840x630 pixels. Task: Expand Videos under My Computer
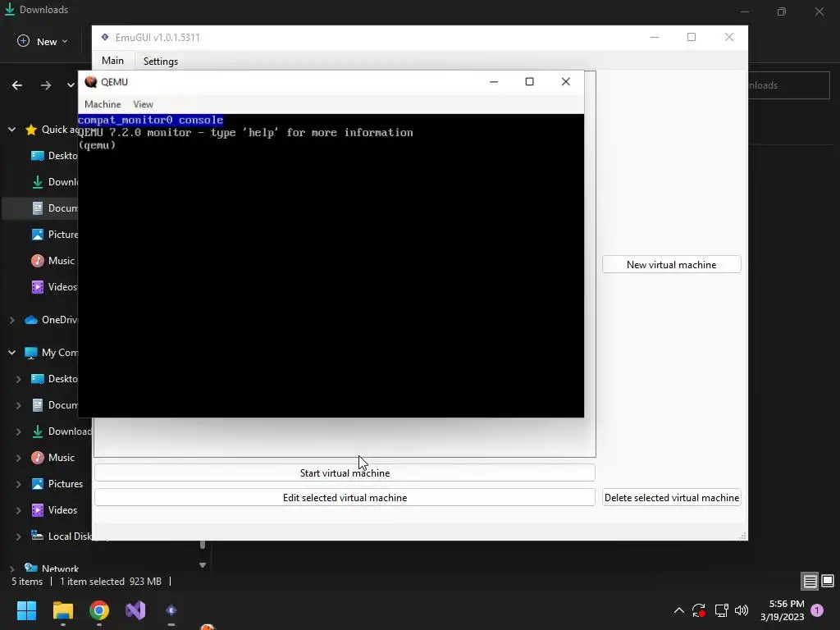tap(18, 510)
